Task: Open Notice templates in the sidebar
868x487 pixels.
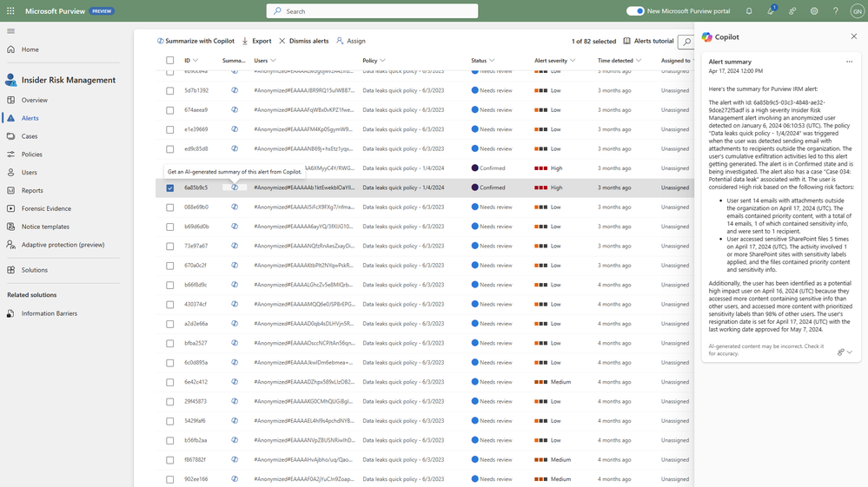Action: pyautogui.click(x=45, y=227)
